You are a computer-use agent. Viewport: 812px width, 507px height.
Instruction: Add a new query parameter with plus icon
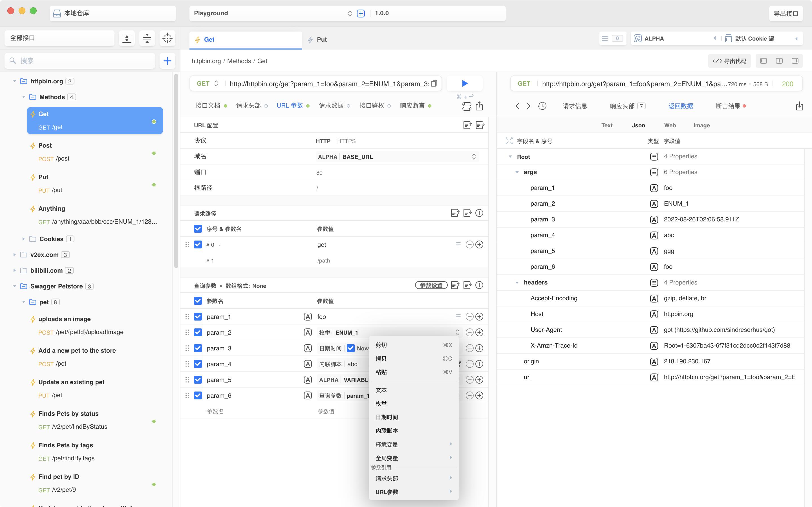[479, 285]
